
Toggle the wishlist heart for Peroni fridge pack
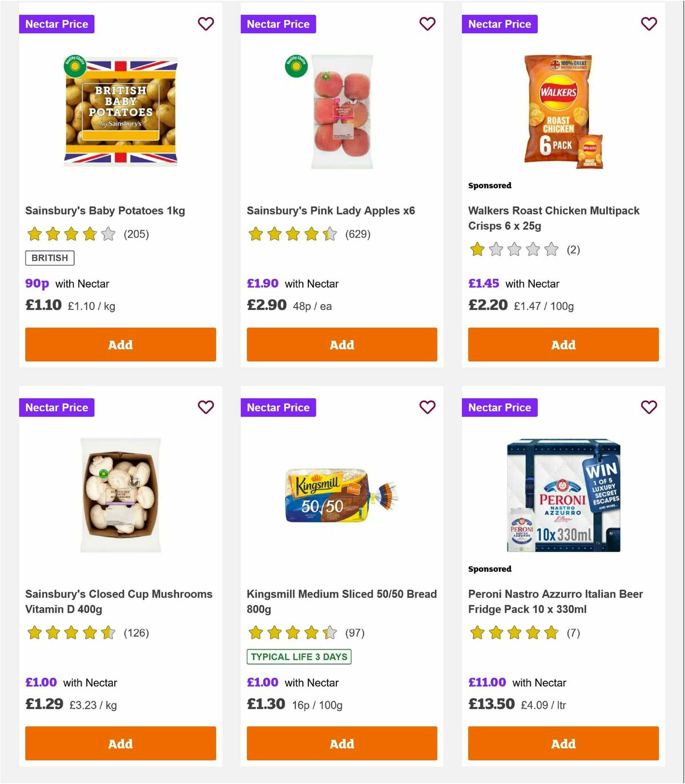[648, 407]
